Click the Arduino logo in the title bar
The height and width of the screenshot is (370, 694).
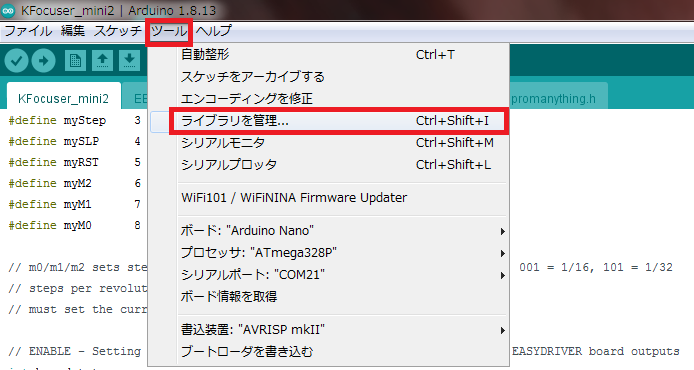[x=8, y=10]
